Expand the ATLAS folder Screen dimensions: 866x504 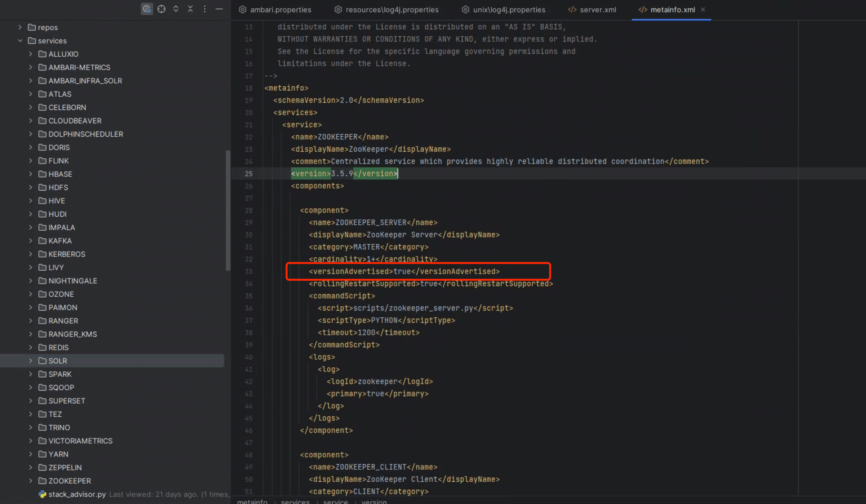(31, 94)
